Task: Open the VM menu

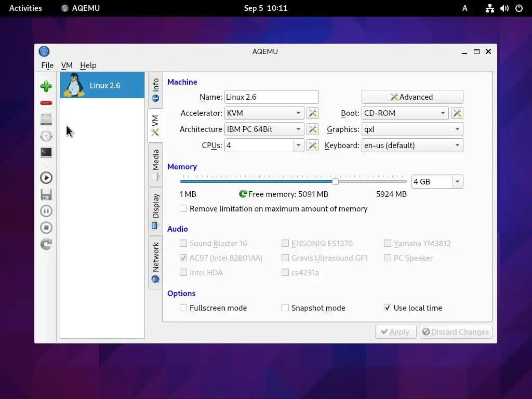Action: click(x=67, y=65)
